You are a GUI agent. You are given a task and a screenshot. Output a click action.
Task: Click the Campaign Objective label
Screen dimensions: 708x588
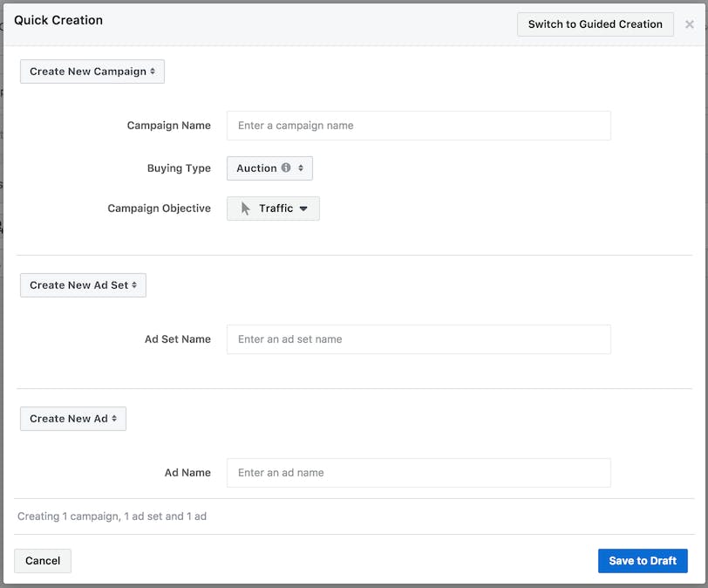tap(159, 209)
